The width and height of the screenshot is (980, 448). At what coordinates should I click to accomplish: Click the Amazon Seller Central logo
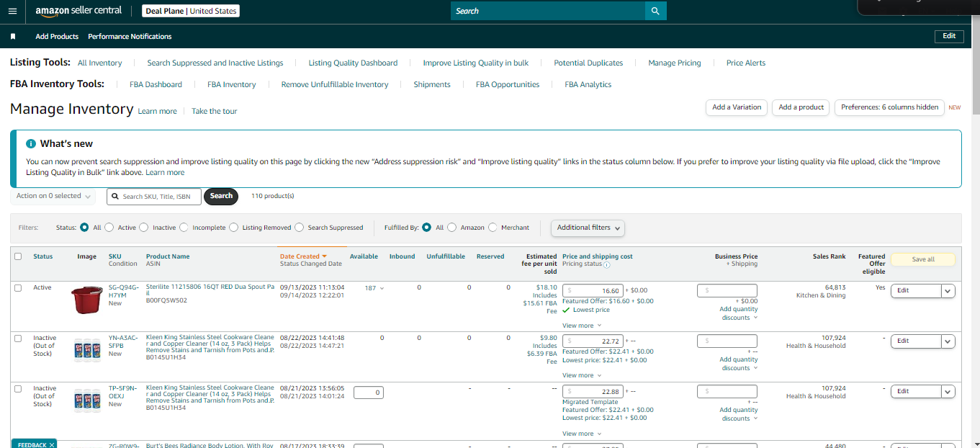78,11
